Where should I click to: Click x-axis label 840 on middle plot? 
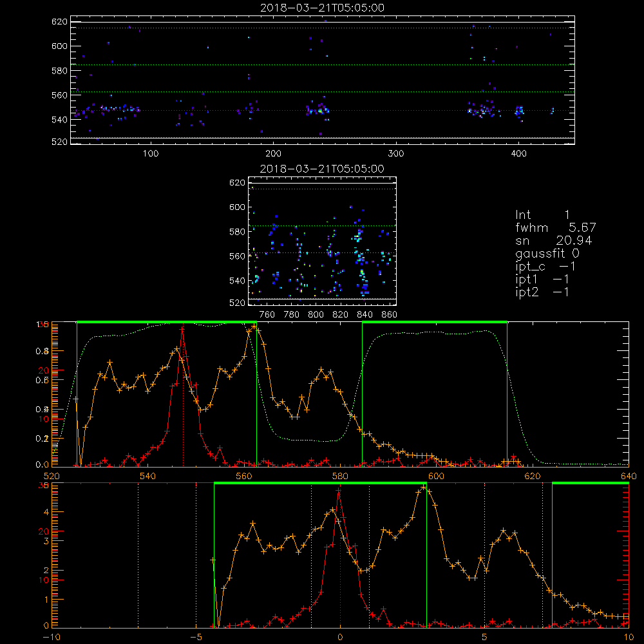point(365,315)
